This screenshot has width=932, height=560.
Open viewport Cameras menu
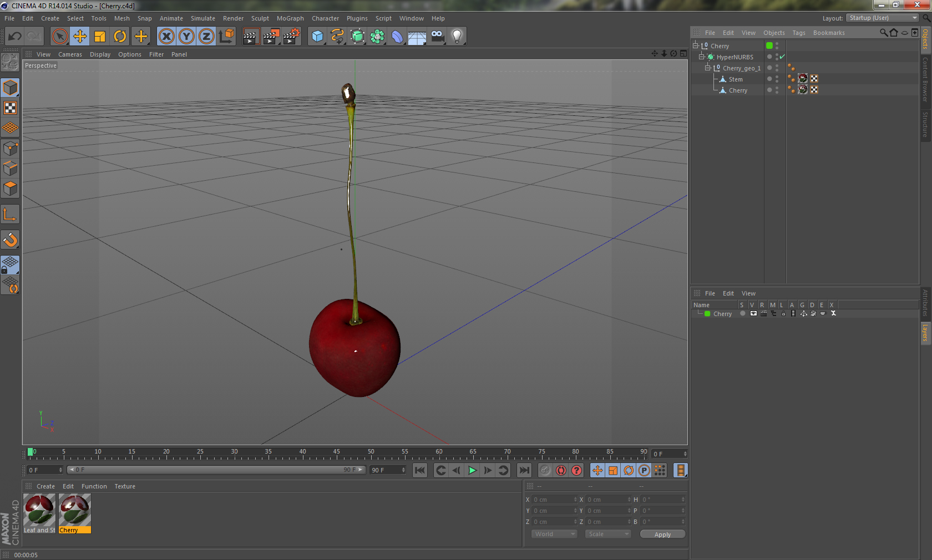coord(70,54)
